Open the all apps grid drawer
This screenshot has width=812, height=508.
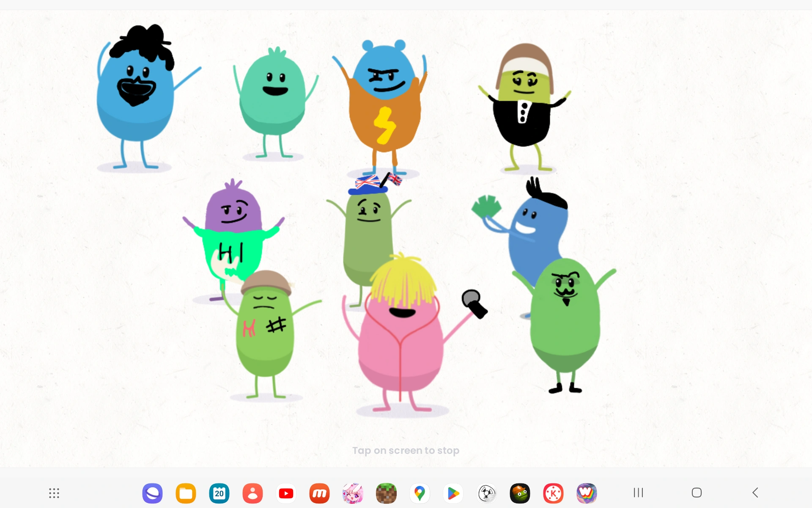pyautogui.click(x=54, y=493)
